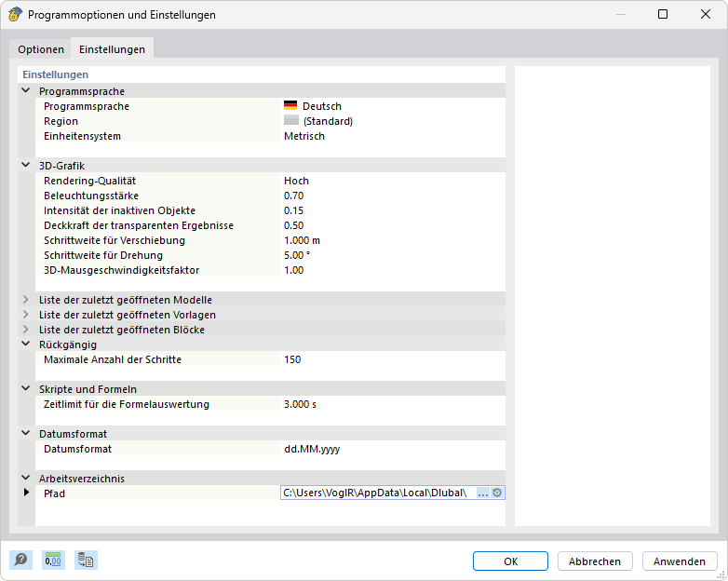Open the help icon at bottom left
The height and width of the screenshot is (581, 728).
click(20, 560)
